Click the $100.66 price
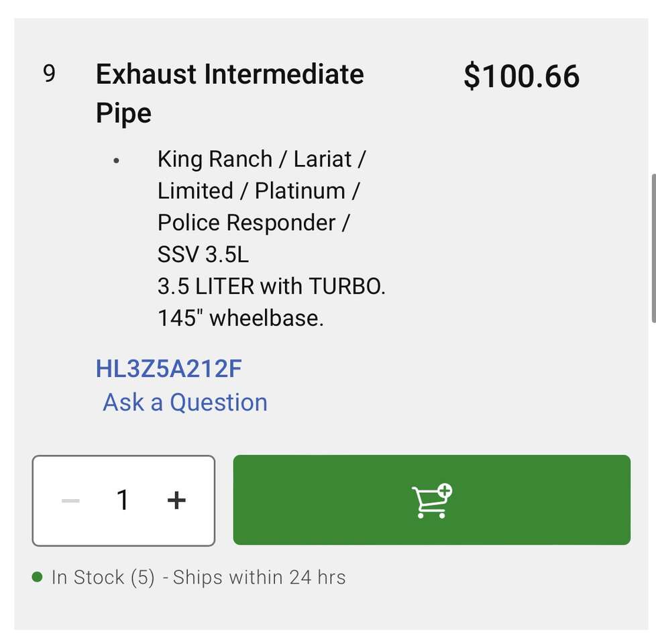The image size is (656, 644). pos(521,76)
